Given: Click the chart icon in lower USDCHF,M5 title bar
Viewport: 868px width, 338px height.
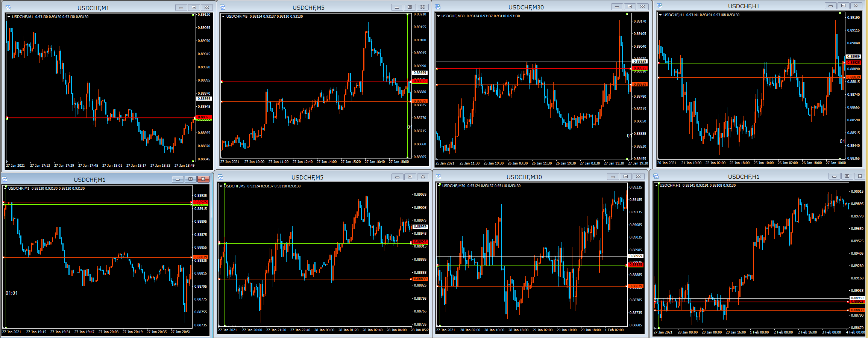Looking at the screenshot, I should click(221, 177).
